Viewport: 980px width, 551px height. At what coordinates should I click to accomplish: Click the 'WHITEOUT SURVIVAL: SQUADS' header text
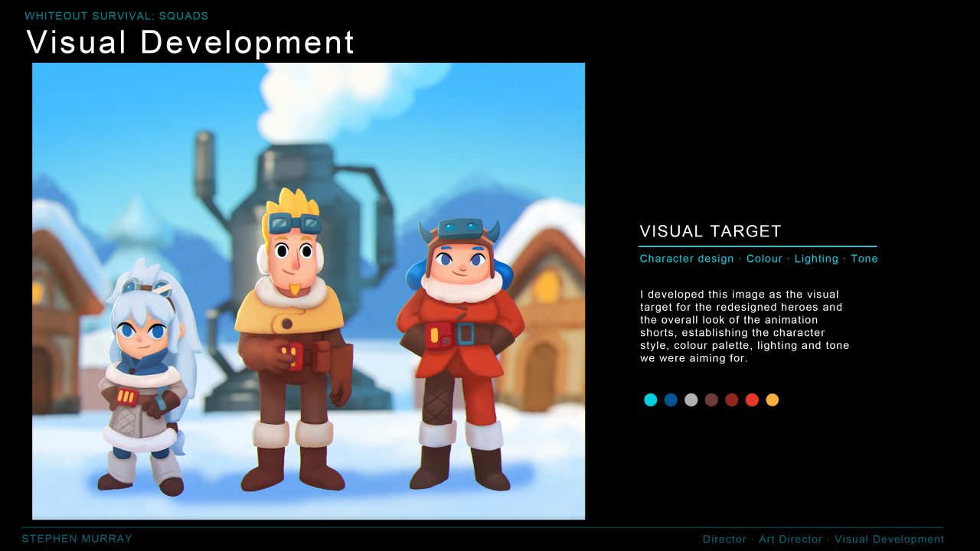(x=116, y=15)
